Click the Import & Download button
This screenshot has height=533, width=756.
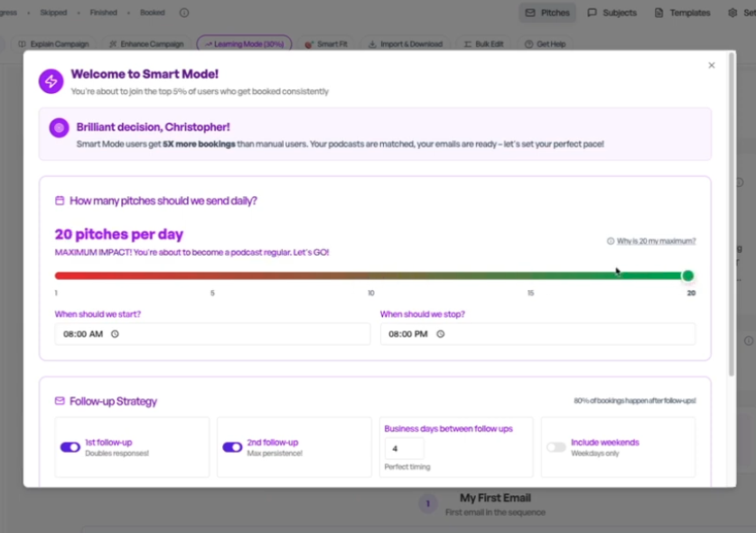406,44
